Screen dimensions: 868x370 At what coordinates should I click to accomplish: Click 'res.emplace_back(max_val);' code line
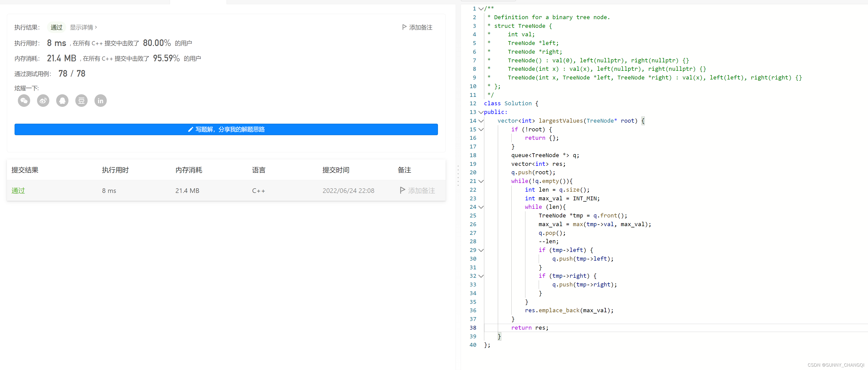coord(569,310)
